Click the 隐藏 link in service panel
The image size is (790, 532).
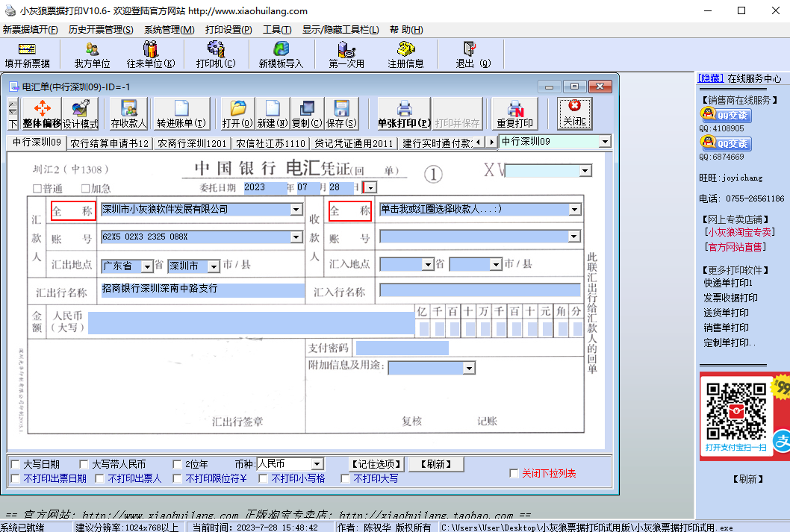(x=710, y=78)
